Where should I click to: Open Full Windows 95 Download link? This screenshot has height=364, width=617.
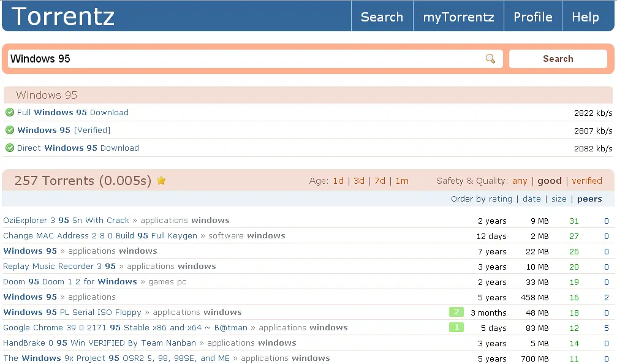[x=72, y=113]
